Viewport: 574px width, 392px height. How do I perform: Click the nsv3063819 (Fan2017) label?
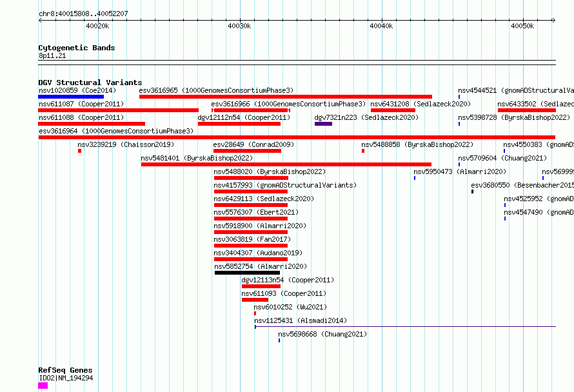point(252,239)
